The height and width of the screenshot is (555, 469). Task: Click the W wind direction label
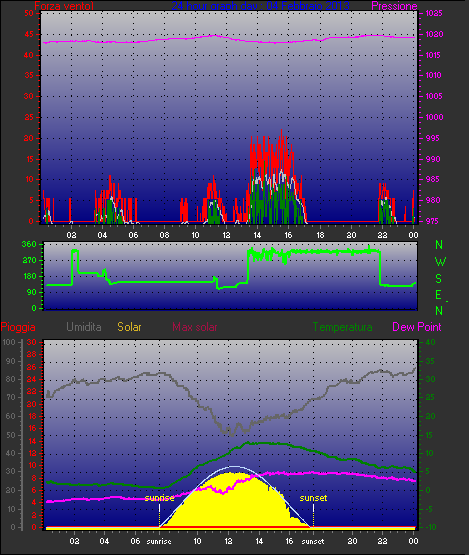click(440, 262)
